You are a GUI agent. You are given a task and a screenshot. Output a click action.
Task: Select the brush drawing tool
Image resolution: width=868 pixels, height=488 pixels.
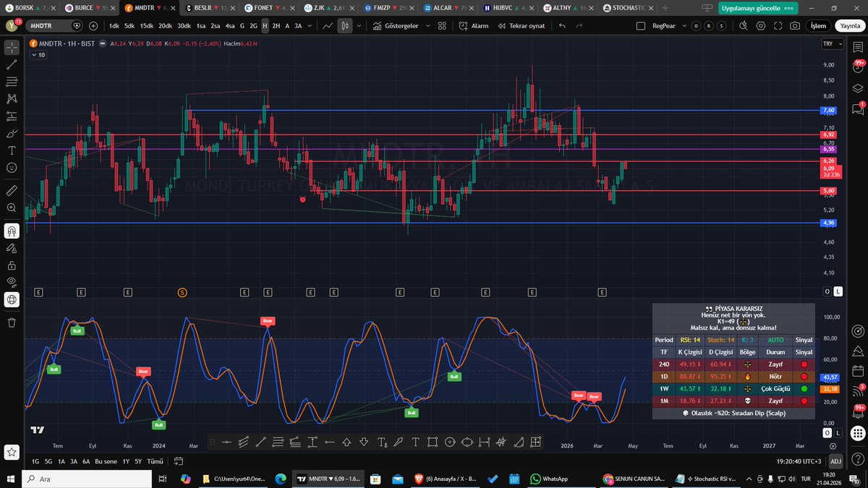pos(12,133)
